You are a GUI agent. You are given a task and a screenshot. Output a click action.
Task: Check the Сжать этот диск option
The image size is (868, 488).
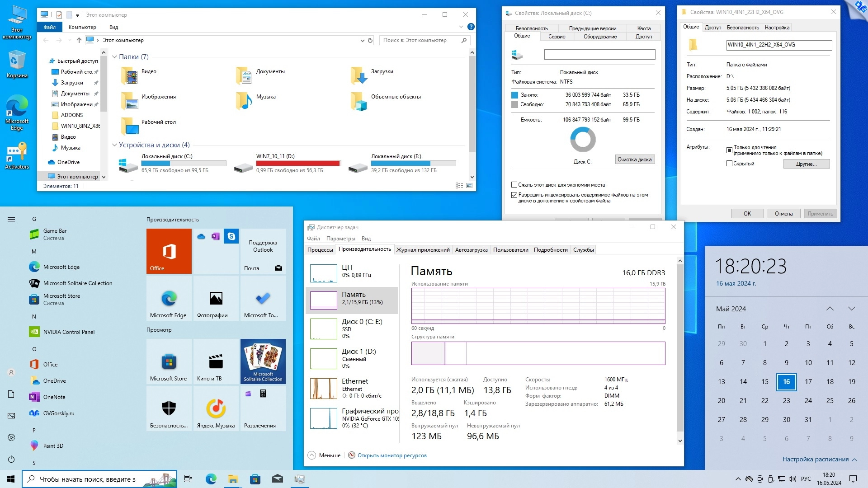pos(514,185)
